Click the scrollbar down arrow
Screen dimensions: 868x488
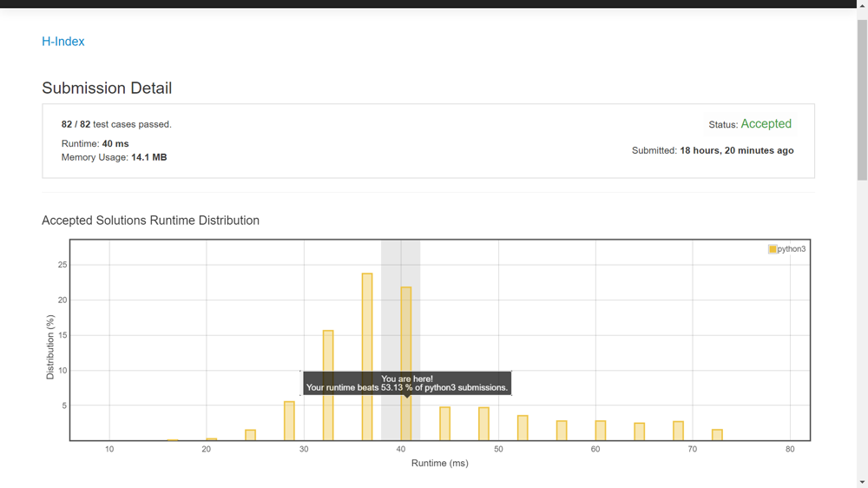[x=862, y=482]
